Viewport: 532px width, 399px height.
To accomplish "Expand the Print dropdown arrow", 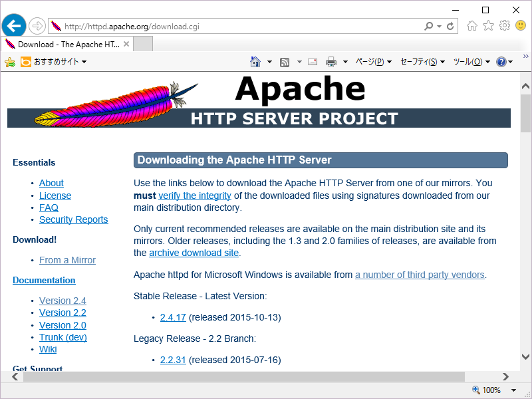I will pyautogui.click(x=345, y=62).
